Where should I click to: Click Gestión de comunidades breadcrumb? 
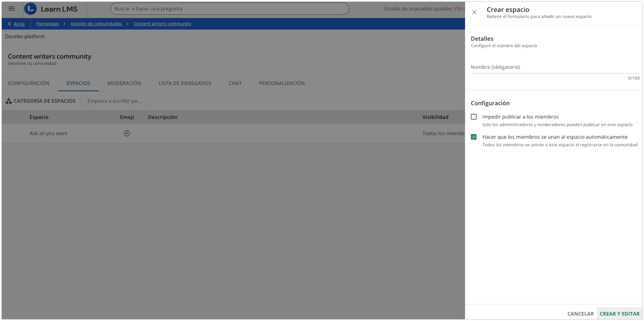(x=96, y=24)
